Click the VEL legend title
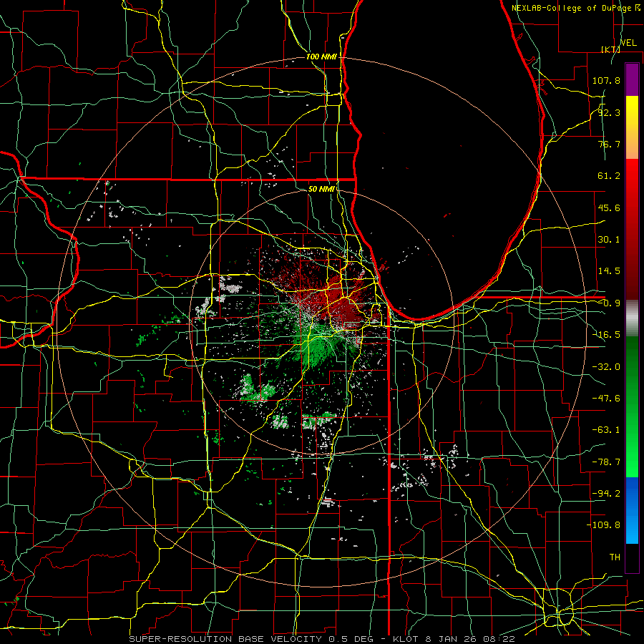Screen dimensions: 644x644 click(628, 43)
